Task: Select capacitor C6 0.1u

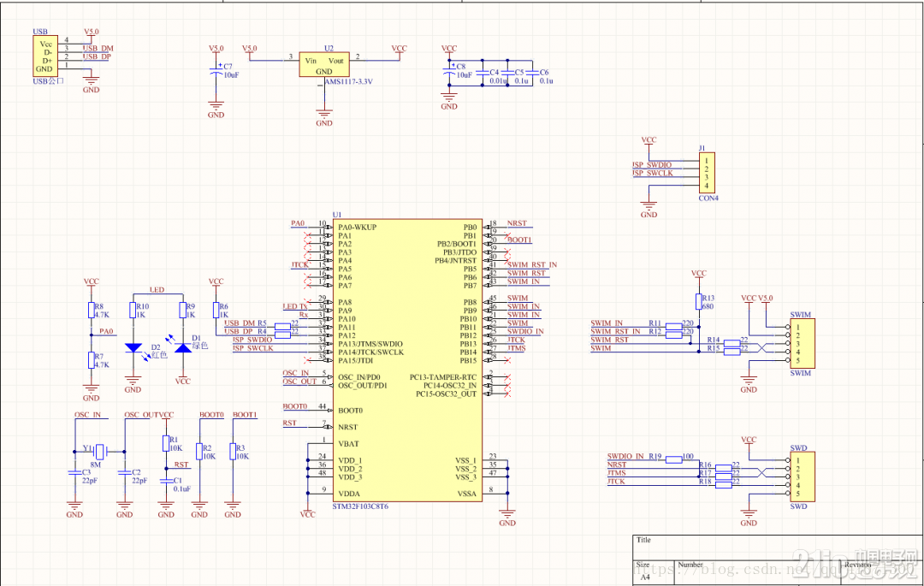Action: point(533,73)
